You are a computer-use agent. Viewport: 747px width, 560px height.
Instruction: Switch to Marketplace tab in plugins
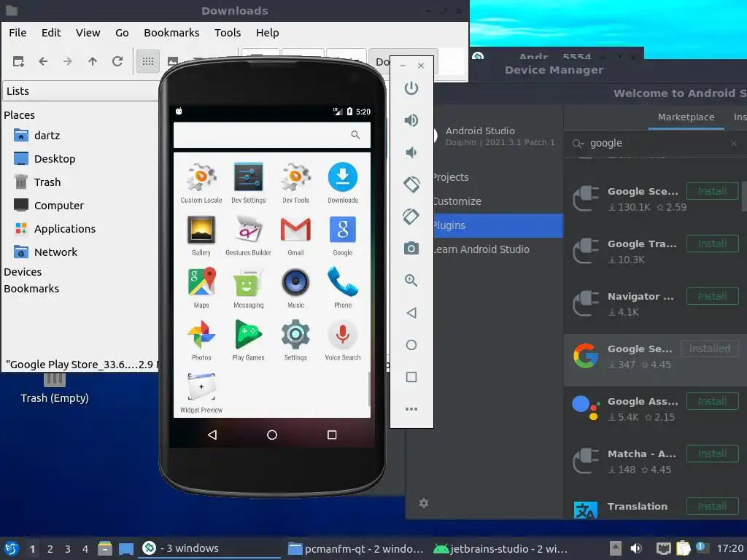coord(686,117)
